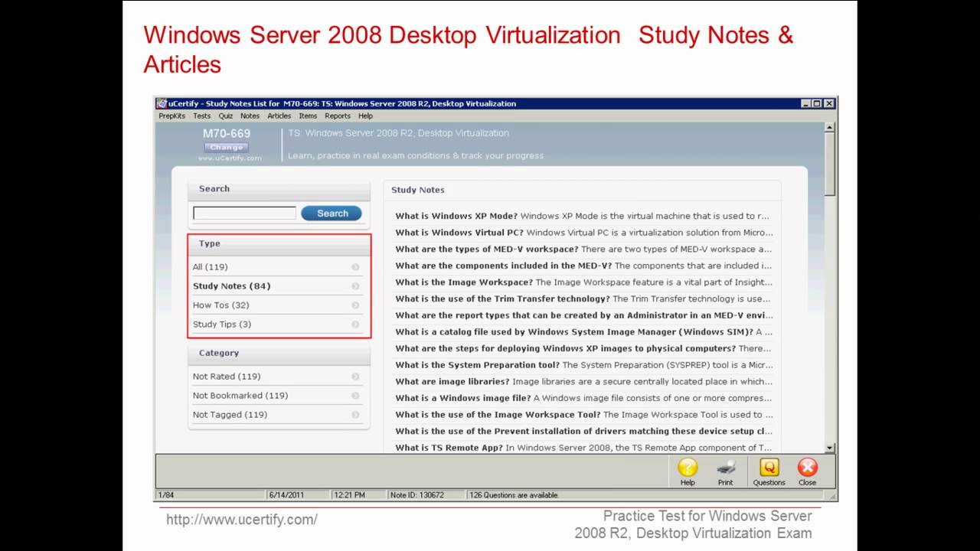This screenshot has width=980, height=551.
Task: Open the Articles menu
Action: click(x=279, y=116)
